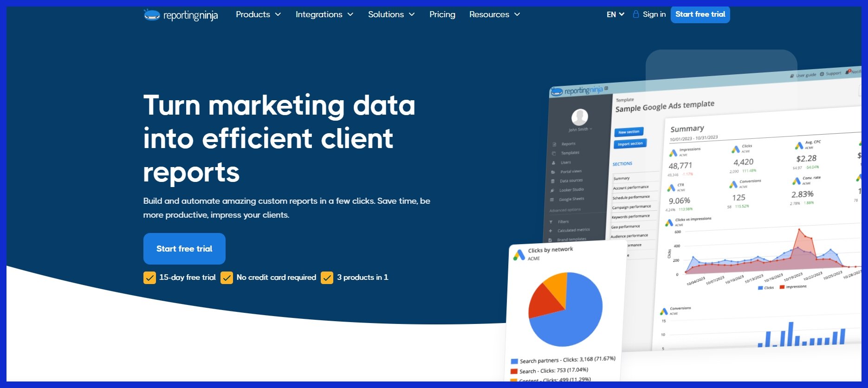Image resolution: width=868 pixels, height=388 pixels.
Task: Click the 9.06% CTR value
Action: (680, 201)
